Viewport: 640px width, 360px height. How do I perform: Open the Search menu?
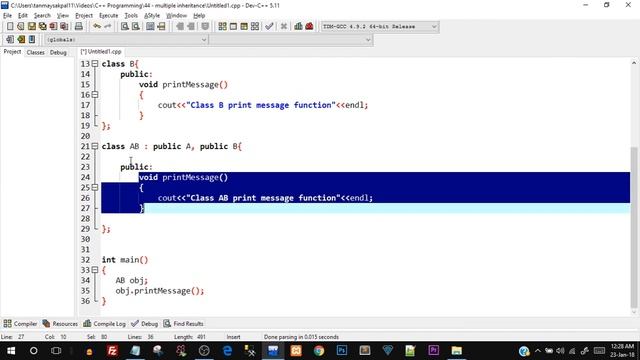point(42,16)
